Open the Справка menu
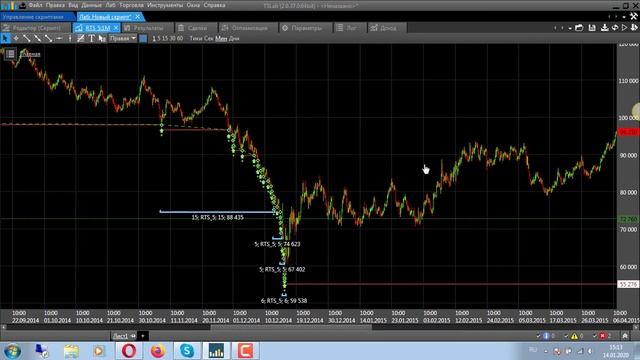 [x=214, y=5]
